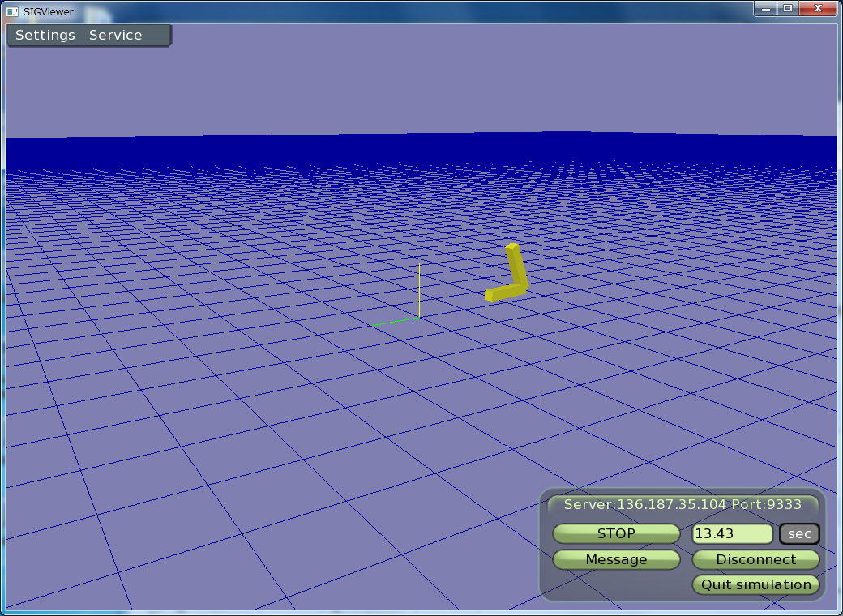
Task: Close the SIGViewer window
Action: [818, 8]
